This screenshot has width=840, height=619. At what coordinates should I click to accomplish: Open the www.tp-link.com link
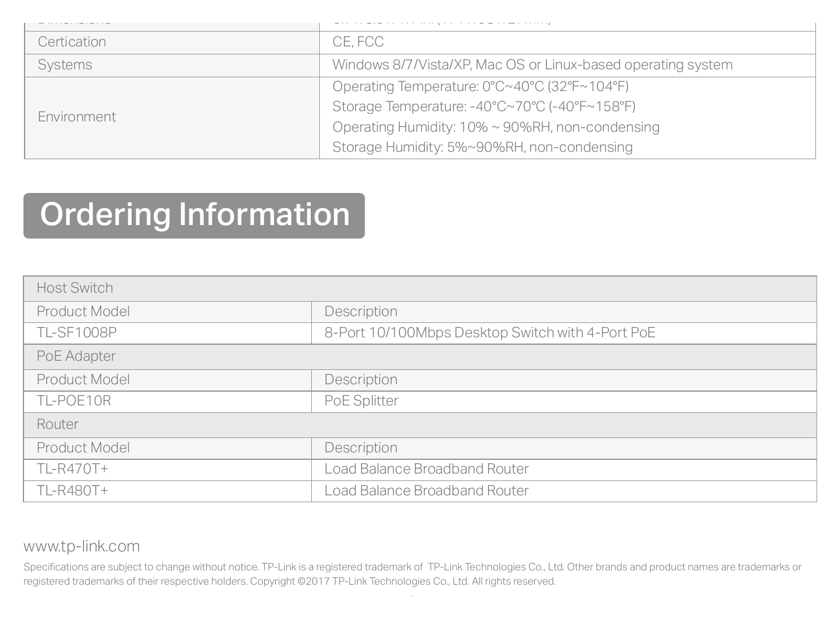81,546
